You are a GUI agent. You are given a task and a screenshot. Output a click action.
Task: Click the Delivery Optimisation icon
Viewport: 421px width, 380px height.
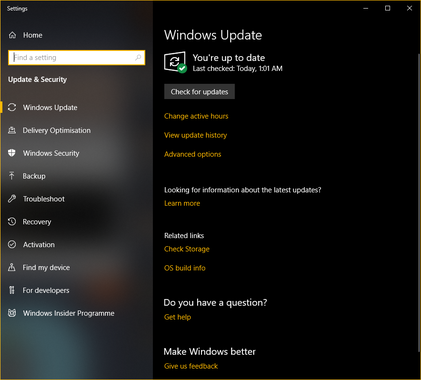12,130
